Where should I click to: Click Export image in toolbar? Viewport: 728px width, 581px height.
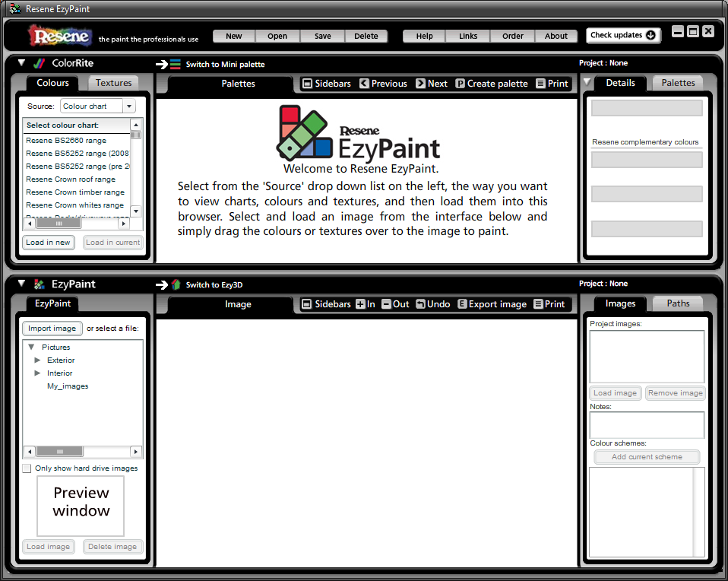point(492,304)
